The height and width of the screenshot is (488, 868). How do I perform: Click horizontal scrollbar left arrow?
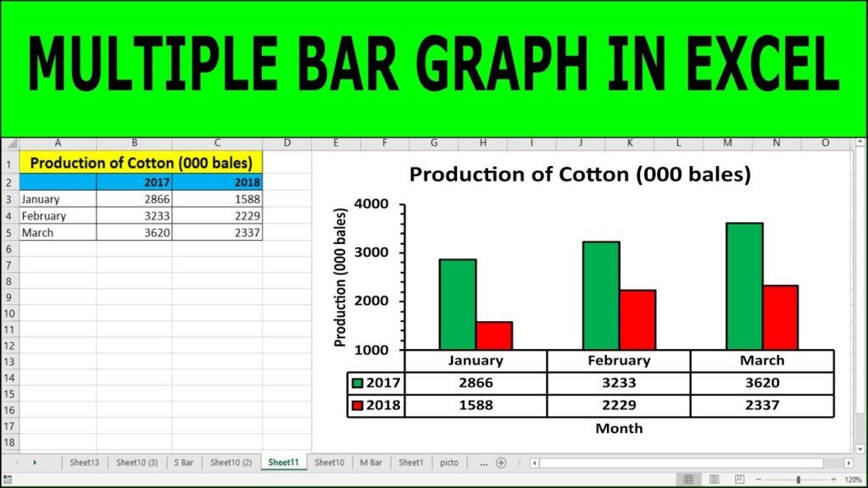click(x=534, y=463)
